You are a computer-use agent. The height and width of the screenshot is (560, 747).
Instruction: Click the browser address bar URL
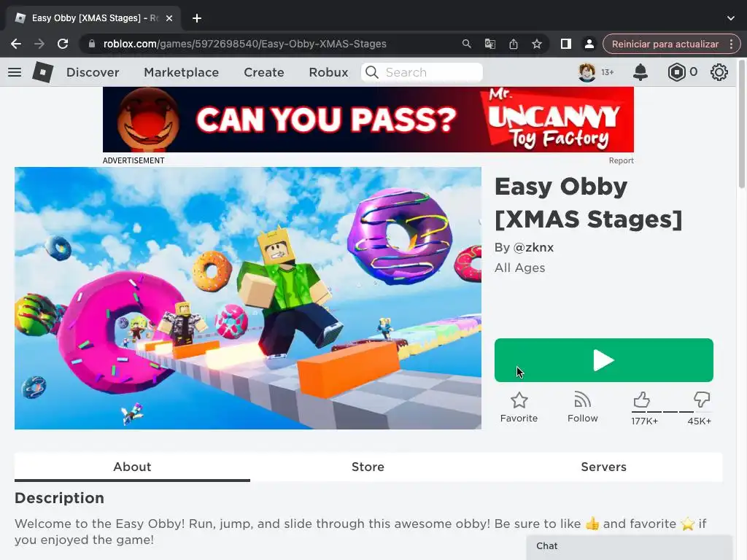tap(245, 44)
